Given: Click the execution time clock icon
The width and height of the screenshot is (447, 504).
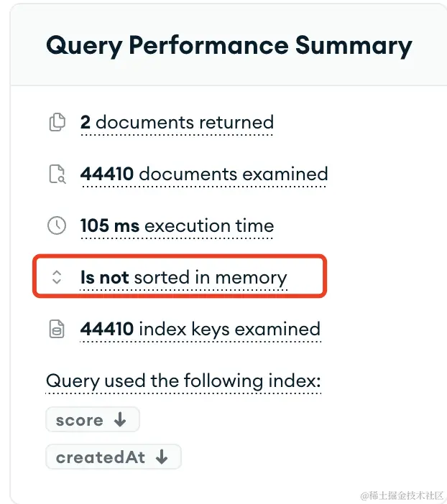Looking at the screenshot, I should tap(57, 225).
